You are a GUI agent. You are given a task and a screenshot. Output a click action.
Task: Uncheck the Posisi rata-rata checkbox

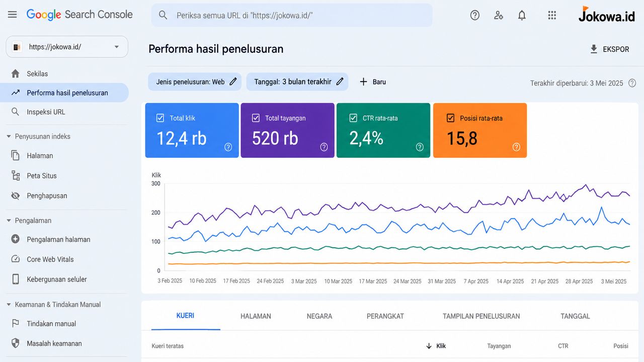[x=451, y=118]
